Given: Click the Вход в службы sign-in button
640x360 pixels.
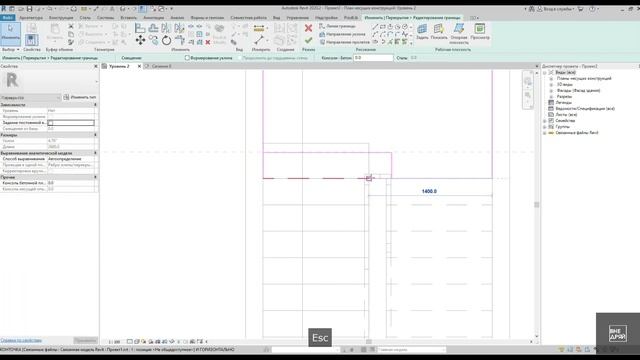Looking at the screenshot, I should click(x=556, y=9).
